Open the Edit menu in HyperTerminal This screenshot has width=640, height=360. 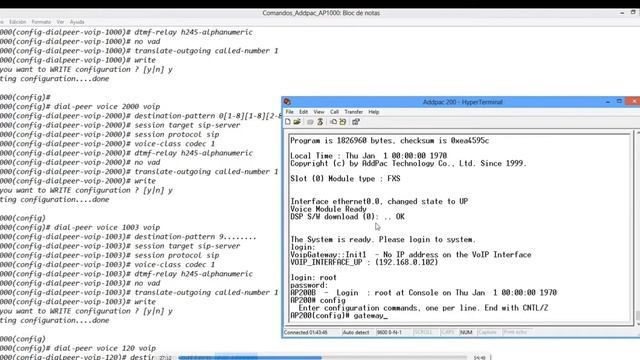pyautogui.click(x=304, y=112)
